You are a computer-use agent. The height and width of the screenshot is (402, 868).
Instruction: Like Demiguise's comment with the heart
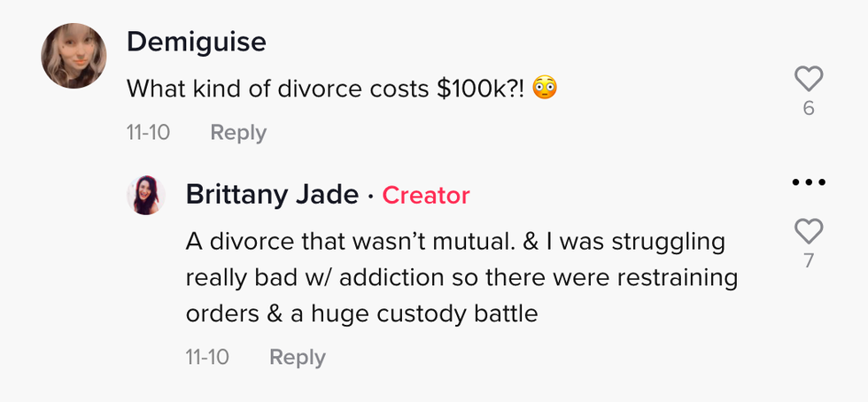tap(809, 79)
